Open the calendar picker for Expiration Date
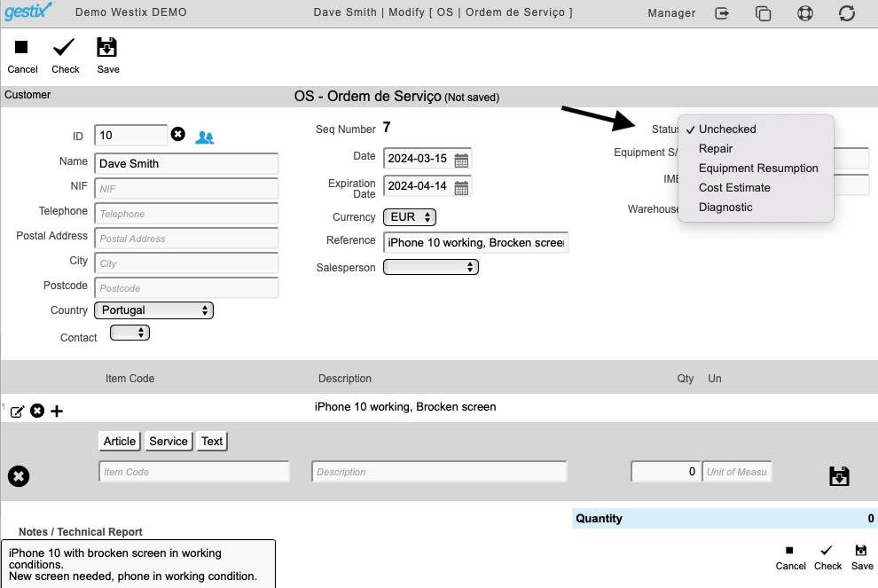The height and width of the screenshot is (588, 878). (461, 188)
